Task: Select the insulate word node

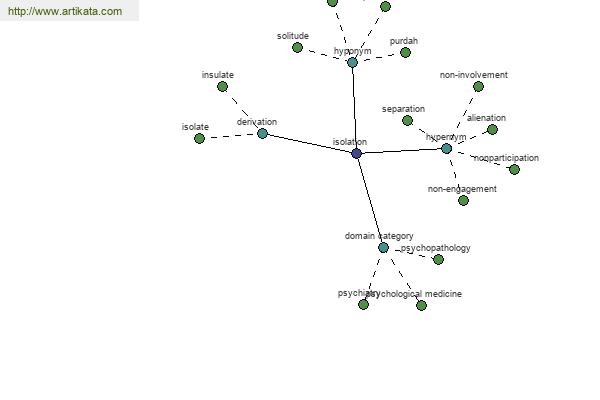Action: 222,87
